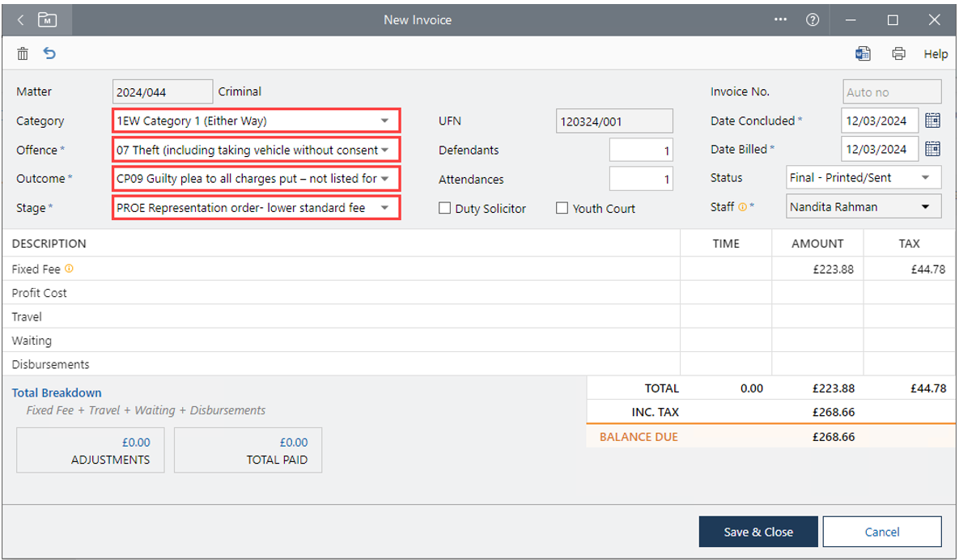The height and width of the screenshot is (560, 959).
Task: Click the Help menu item
Action: pos(936,54)
